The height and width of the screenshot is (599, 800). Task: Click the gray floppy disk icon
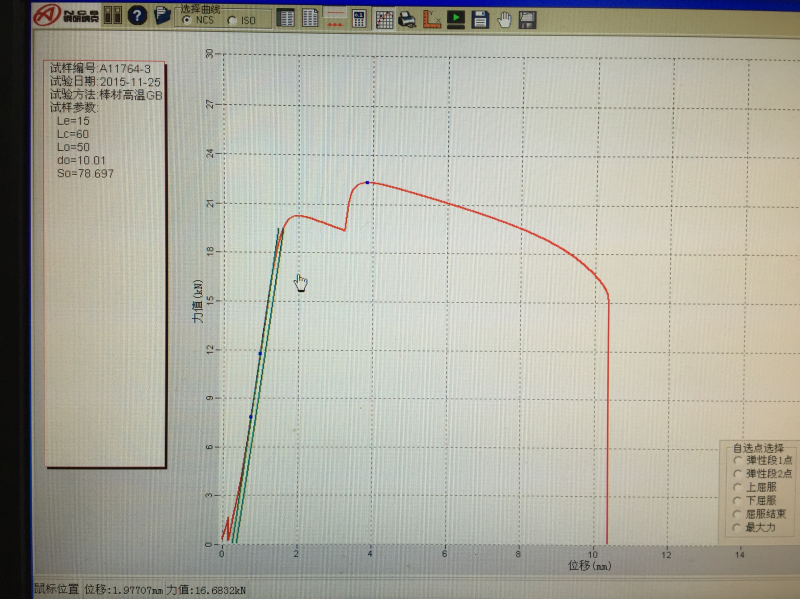point(528,20)
